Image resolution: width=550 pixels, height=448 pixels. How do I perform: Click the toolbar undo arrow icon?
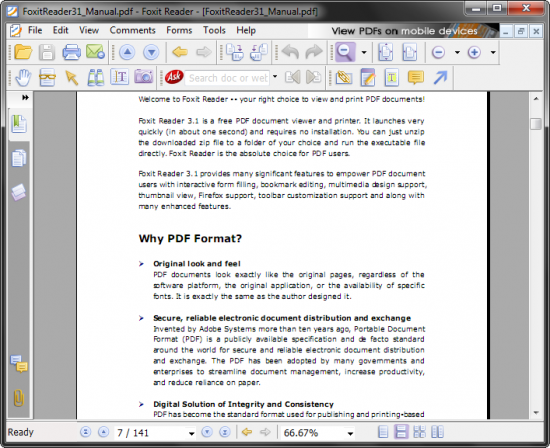[290, 52]
